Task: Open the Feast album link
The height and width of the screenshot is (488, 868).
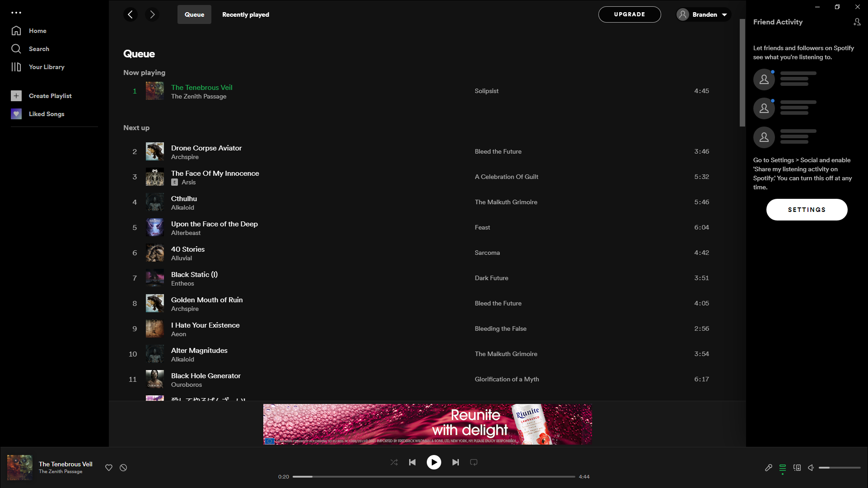Action: (x=482, y=227)
